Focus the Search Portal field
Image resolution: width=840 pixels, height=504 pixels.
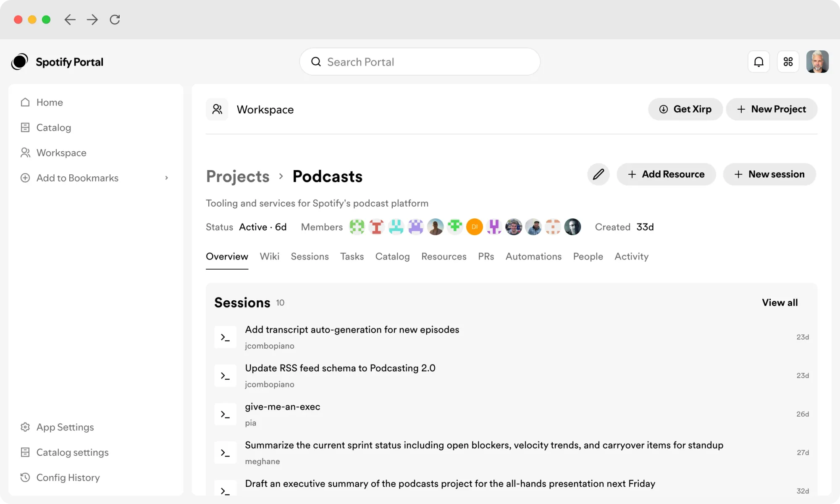click(420, 62)
